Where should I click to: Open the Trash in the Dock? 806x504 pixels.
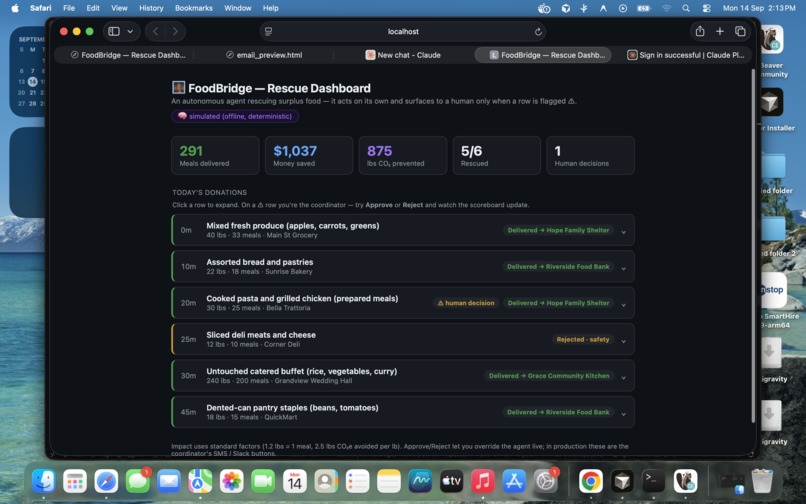762,481
